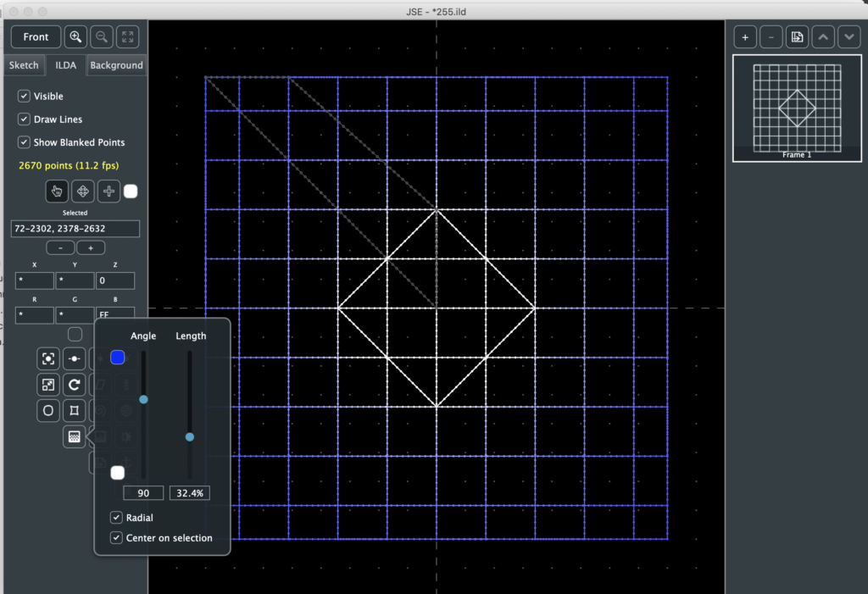Uncheck the Visible checkbox

point(25,97)
